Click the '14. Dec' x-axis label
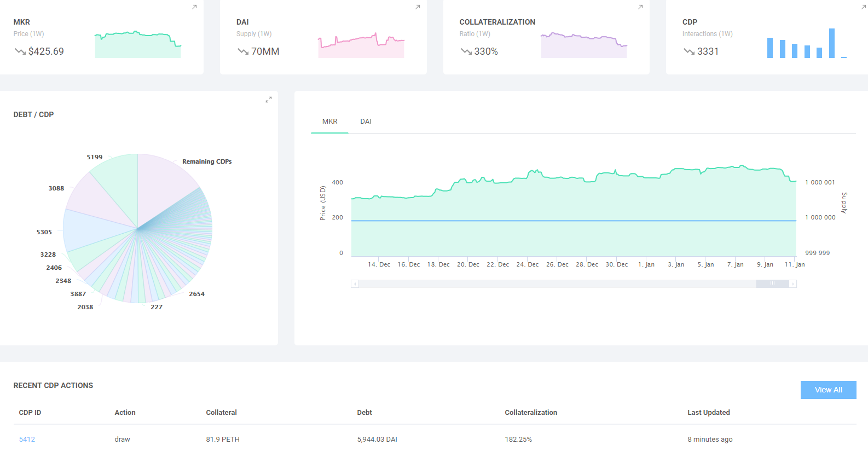 (x=379, y=264)
